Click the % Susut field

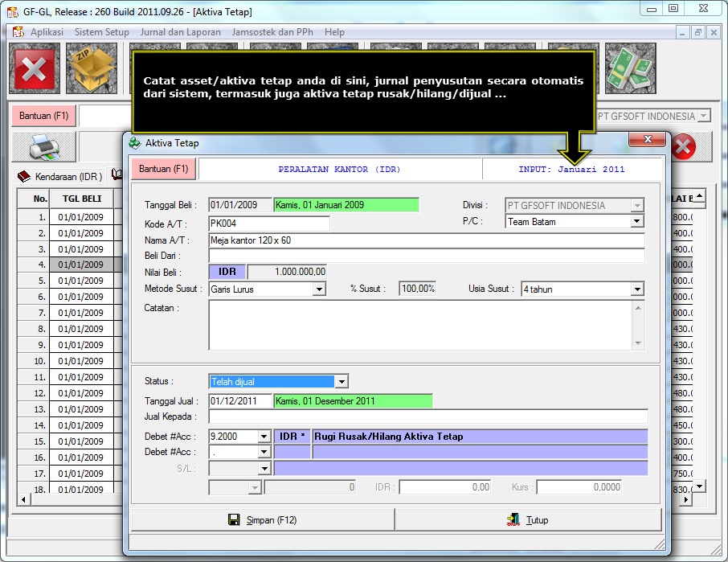417,289
